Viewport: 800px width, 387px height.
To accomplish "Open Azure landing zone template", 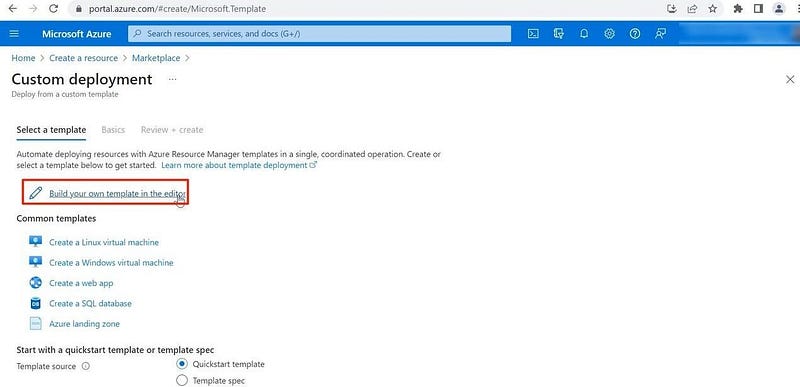I will tap(85, 324).
